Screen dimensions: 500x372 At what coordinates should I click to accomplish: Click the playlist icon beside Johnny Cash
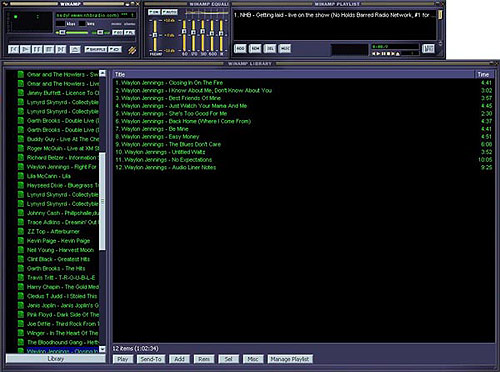click(x=21, y=213)
